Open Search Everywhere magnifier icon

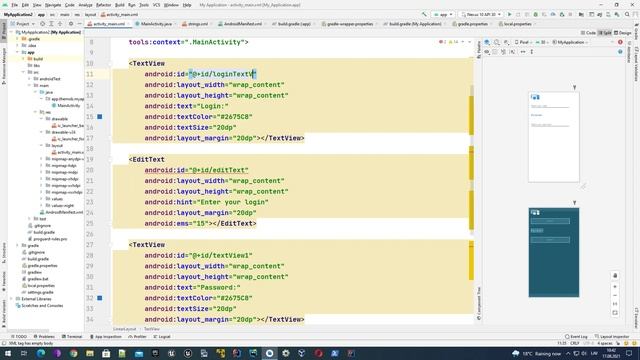(x=627, y=14)
